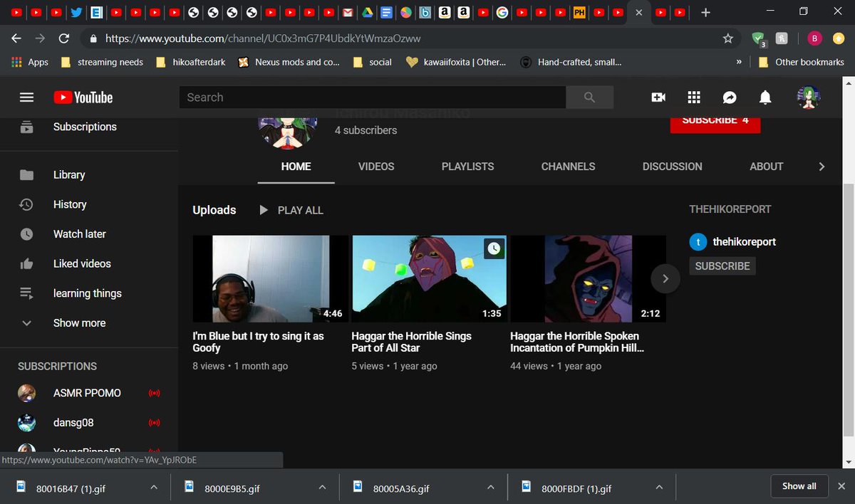
Task: Open Chrome profile B avatar
Action: coord(814,38)
